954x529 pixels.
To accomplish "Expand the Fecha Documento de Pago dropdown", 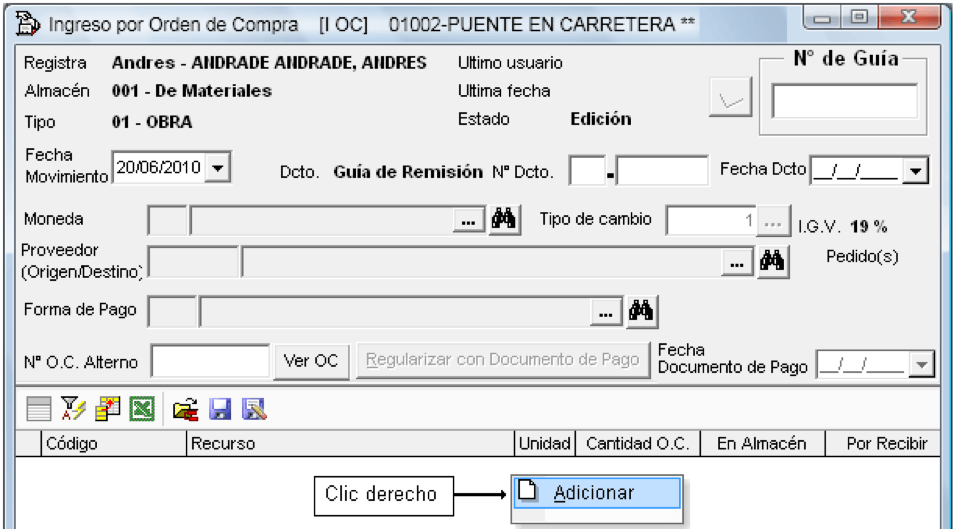I will click(x=922, y=365).
